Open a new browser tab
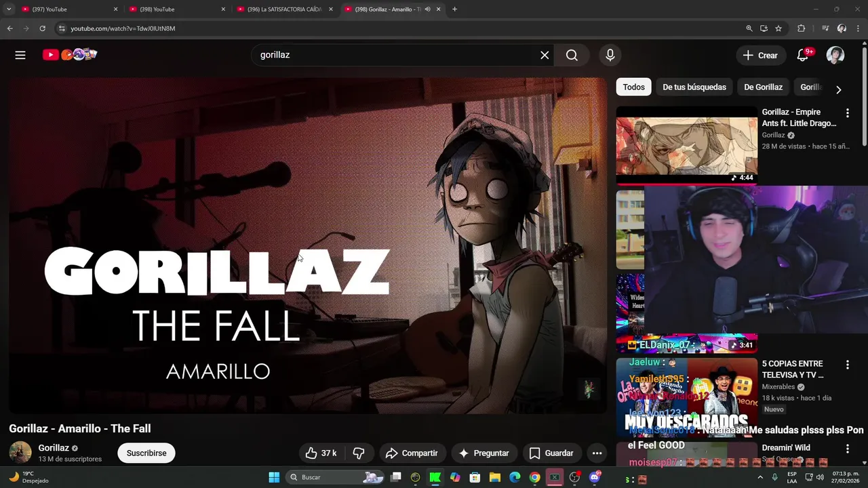868x488 pixels. (454, 9)
